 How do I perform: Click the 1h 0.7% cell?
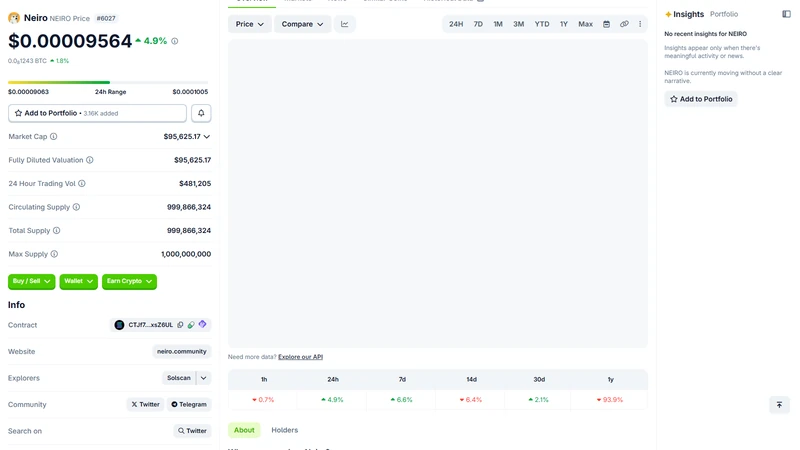(x=263, y=399)
